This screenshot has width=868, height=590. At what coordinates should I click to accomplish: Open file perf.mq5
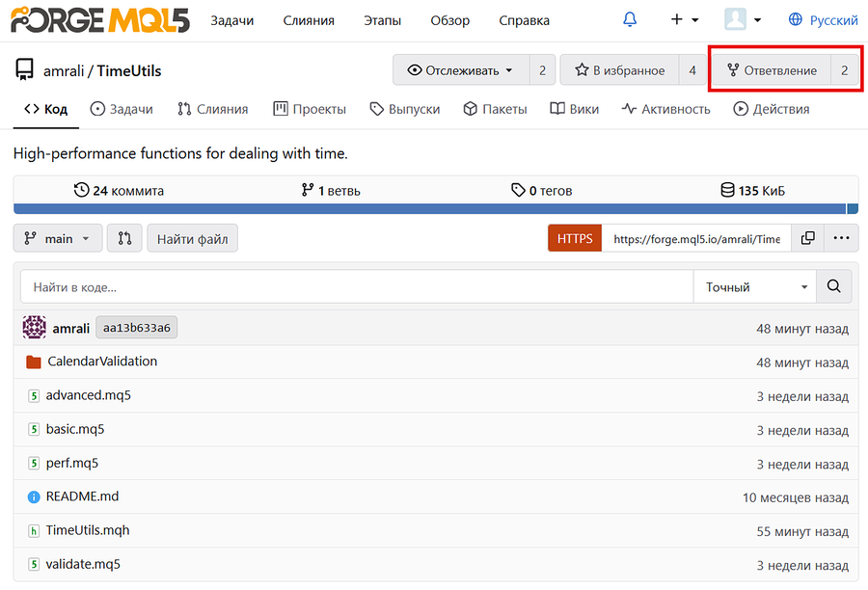point(72,463)
